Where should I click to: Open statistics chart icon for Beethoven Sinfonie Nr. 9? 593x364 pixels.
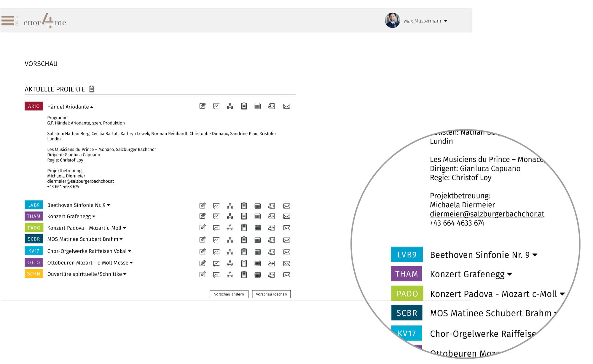click(216, 206)
